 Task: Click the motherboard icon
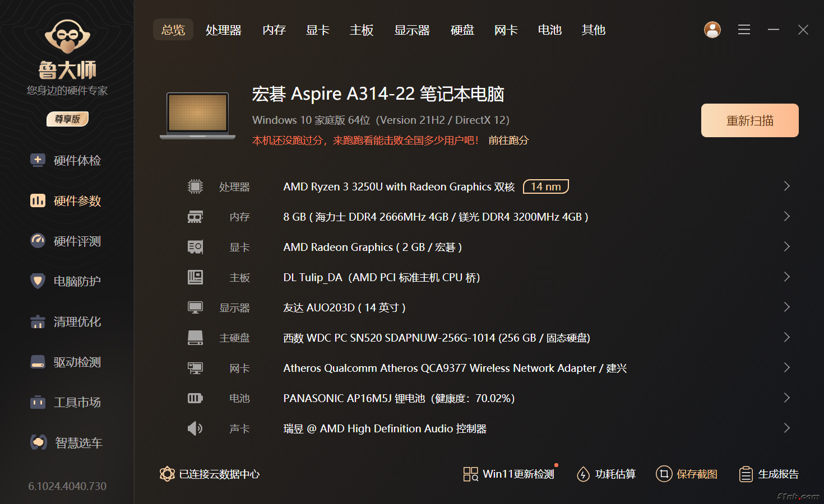[x=195, y=277]
